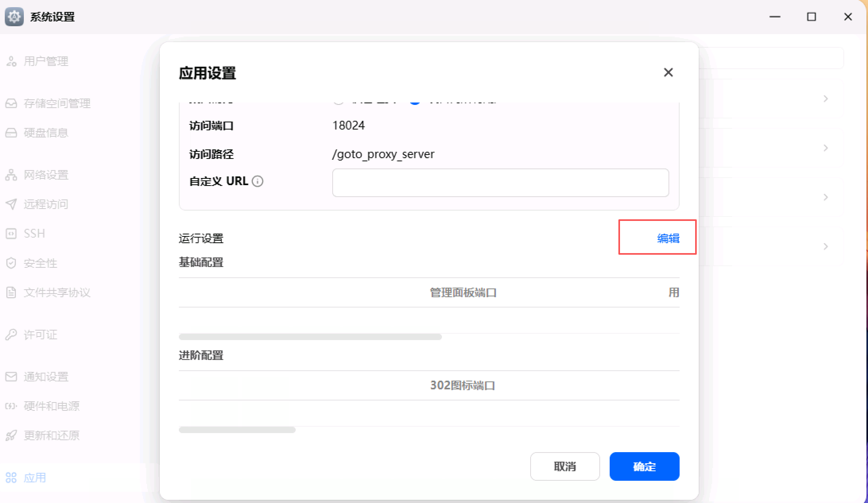
Task: Click the info icon beside 自定义 URL
Action: point(258,182)
